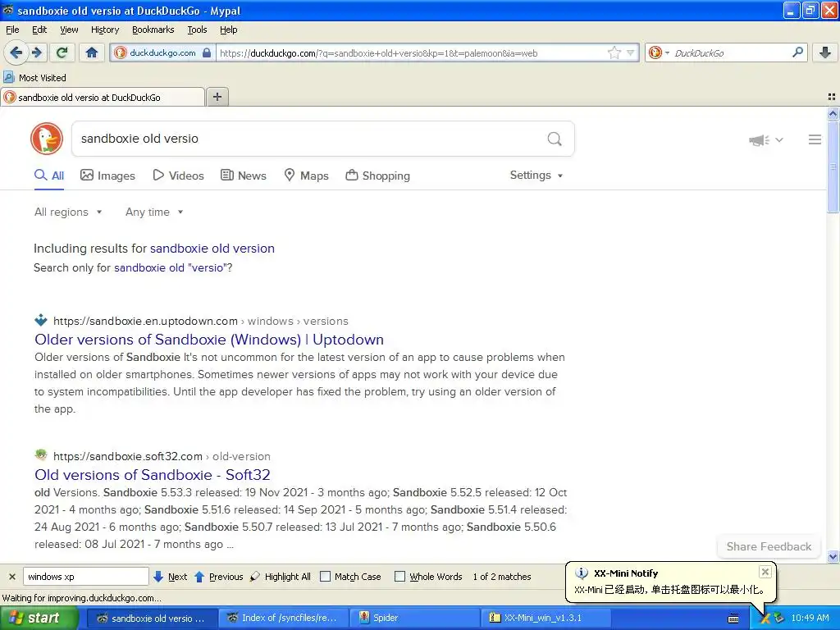Viewport: 840px width, 630px height.
Task: Expand the chevron beside the megaphone icon
Action: pyautogui.click(x=779, y=139)
